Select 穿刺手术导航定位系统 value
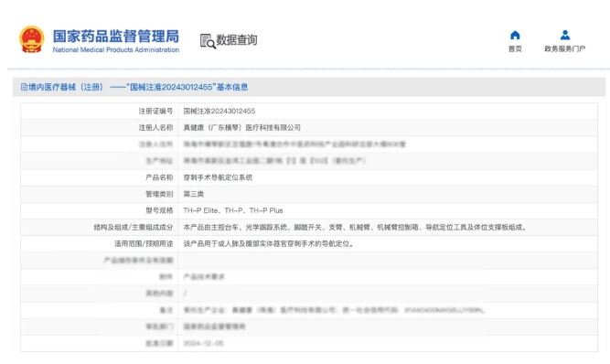 pos(218,177)
